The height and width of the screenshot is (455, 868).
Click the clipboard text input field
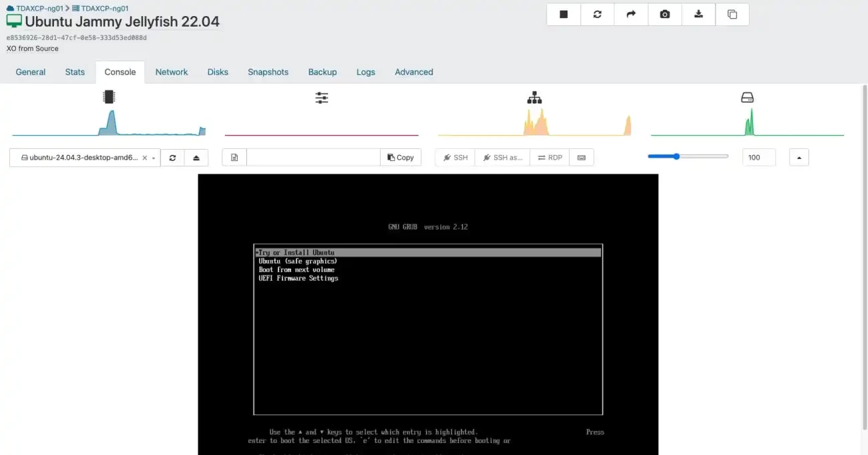tap(313, 158)
